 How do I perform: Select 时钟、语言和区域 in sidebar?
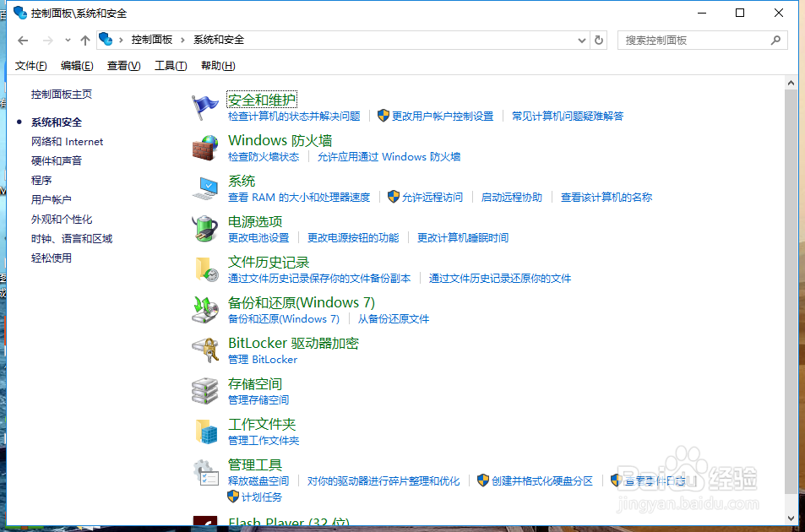[x=72, y=238]
